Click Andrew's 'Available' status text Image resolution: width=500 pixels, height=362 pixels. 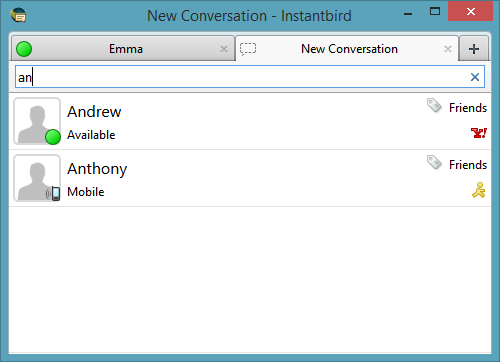91,135
